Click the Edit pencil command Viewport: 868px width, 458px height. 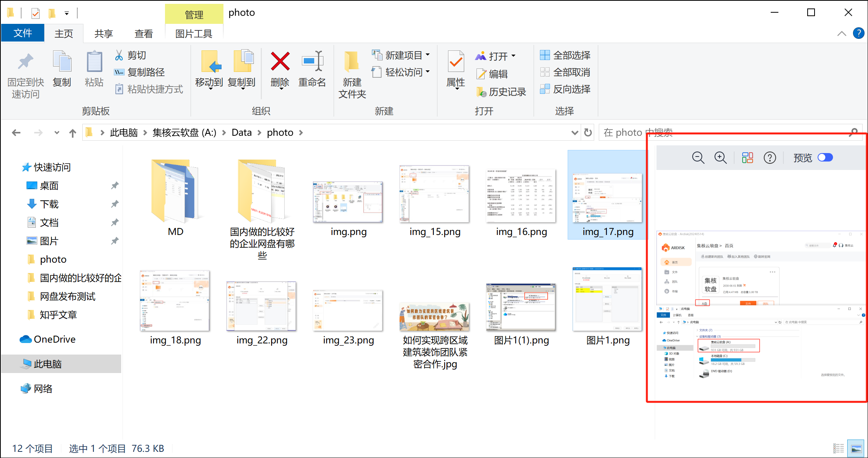(492, 74)
